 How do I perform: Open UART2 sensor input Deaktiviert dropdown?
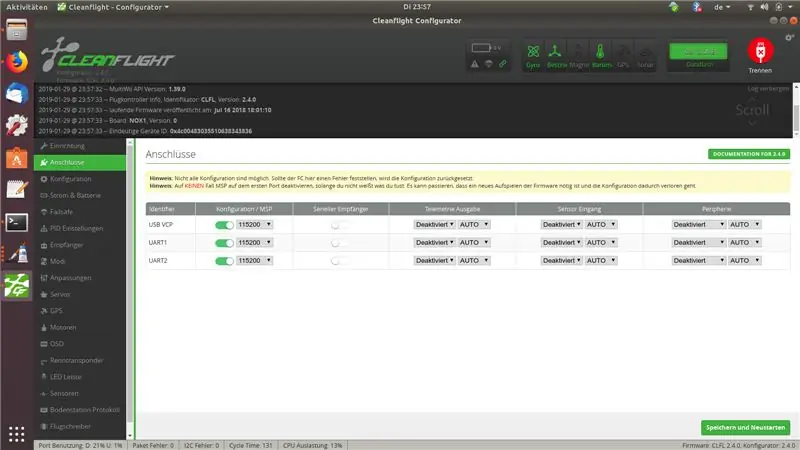tap(561, 260)
